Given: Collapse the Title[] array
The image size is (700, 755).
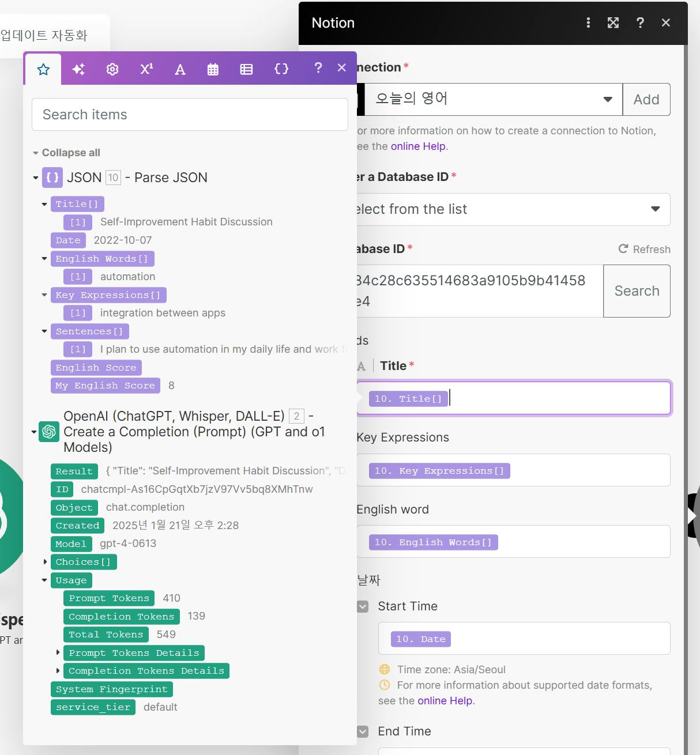Looking at the screenshot, I should (44, 204).
